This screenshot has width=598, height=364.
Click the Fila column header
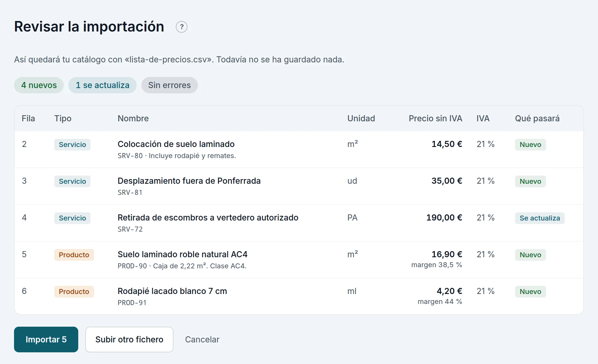[x=28, y=118]
